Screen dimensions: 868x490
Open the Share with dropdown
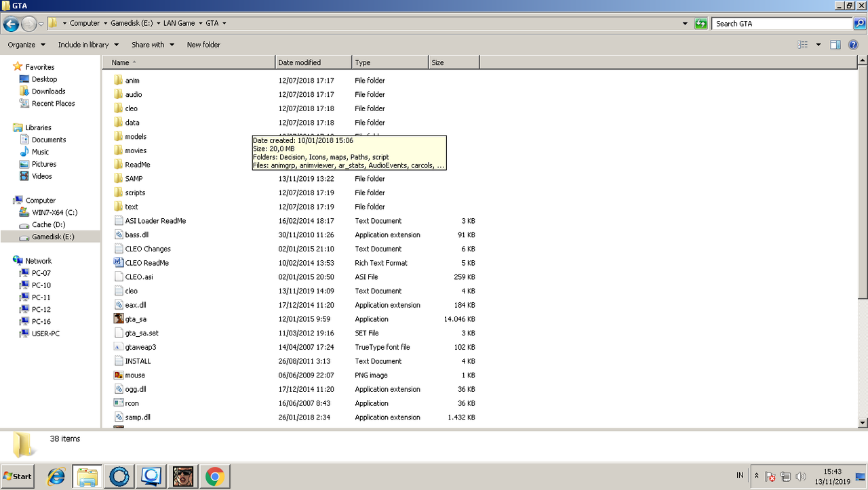tap(153, 45)
